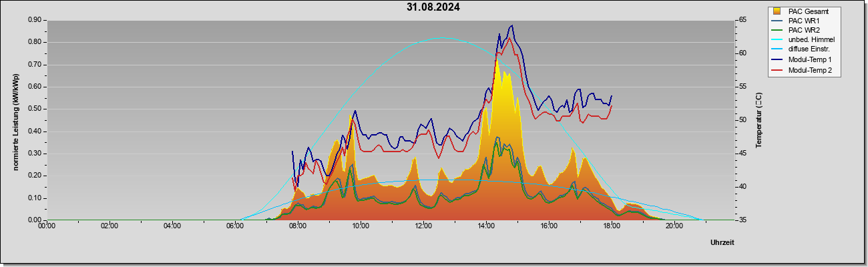This screenshot has height=267, width=868.
Task: Click the 0.00 value on the left axis
Action: pos(35,220)
